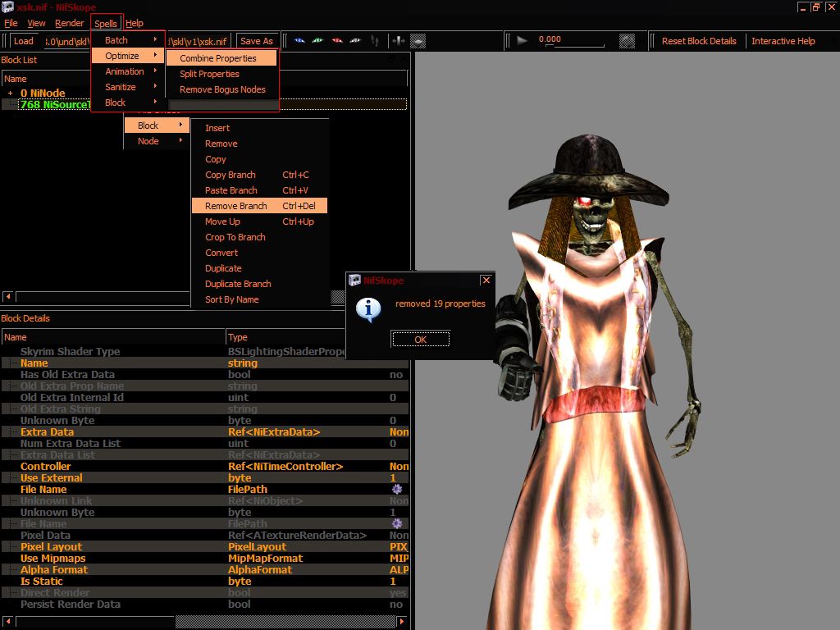Click the purple flower icon in the orange File Name row
This screenshot has height=630, width=840.
(x=397, y=489)
